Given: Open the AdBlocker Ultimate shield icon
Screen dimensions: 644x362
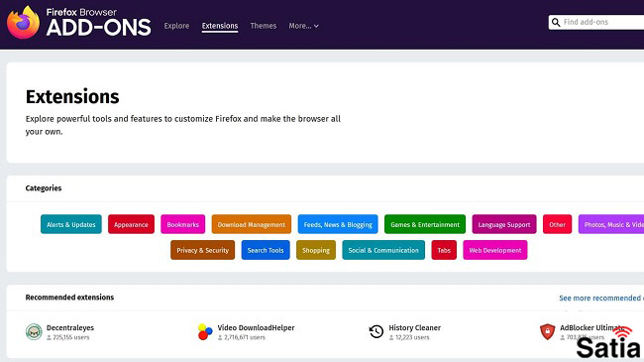Looking at the screenshot, I should (x=547, y=331).
